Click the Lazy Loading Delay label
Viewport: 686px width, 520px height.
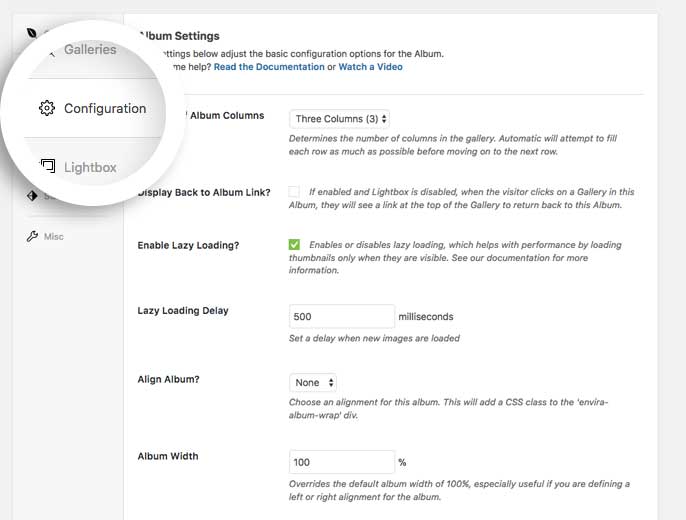[183, 311]
